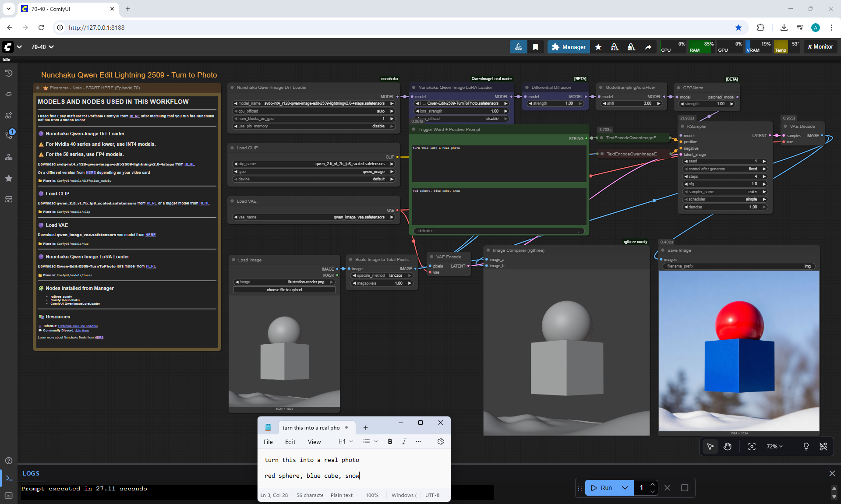
Task: Click the fit view frame icon
Action: [752, 446]
